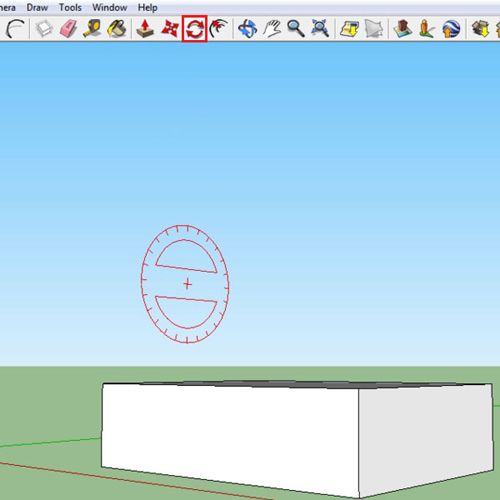This screenshot has width=500, height=500.
Task: Open the Help menu
Action: (x=148, y=7)
